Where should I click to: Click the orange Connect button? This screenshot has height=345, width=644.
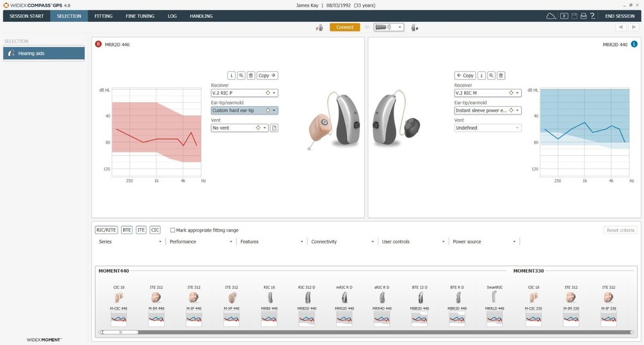coord(345,28)
